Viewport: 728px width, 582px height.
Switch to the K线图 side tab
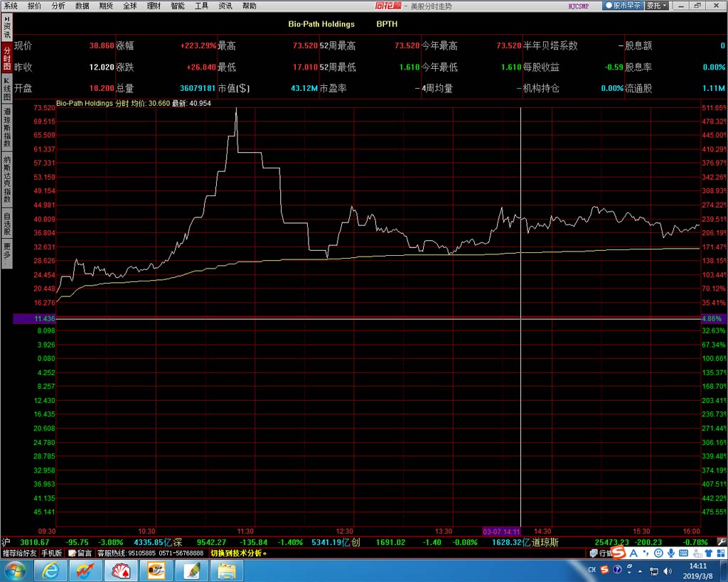7,89
